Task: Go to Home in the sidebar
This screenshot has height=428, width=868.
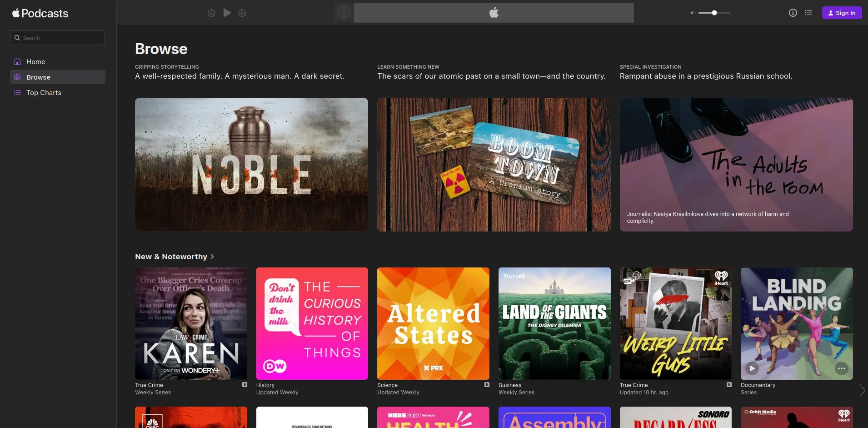Action: coord(35,61)
